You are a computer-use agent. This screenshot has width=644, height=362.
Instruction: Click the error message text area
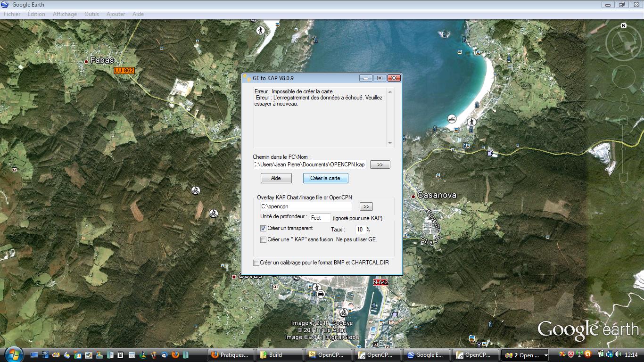pyautogui.click(x=320, y=117)
